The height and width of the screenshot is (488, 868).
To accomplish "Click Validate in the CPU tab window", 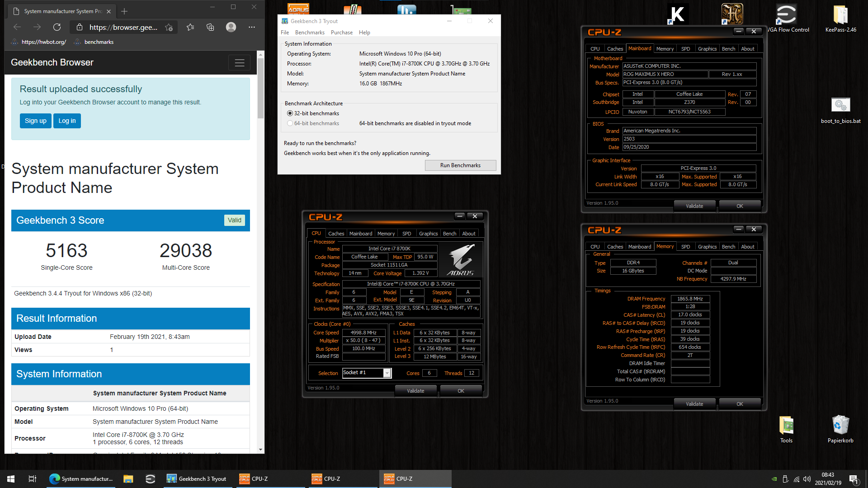I will 415,391.
